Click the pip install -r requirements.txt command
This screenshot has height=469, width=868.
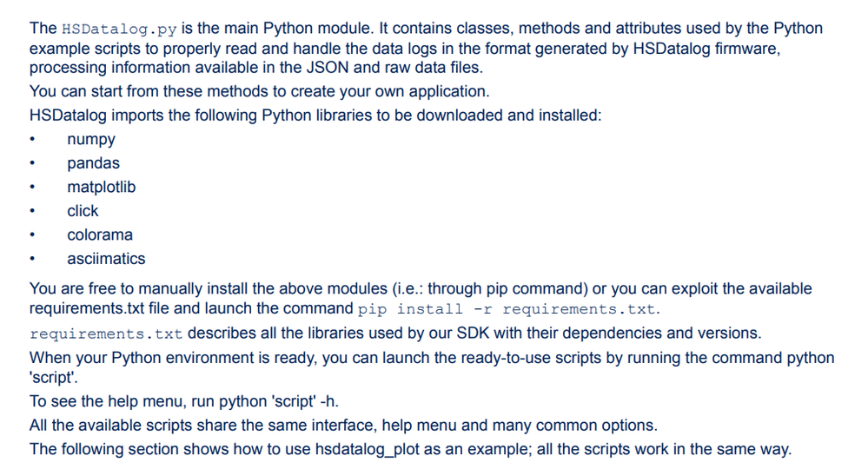pyautogui.click(x=507, y=309)
